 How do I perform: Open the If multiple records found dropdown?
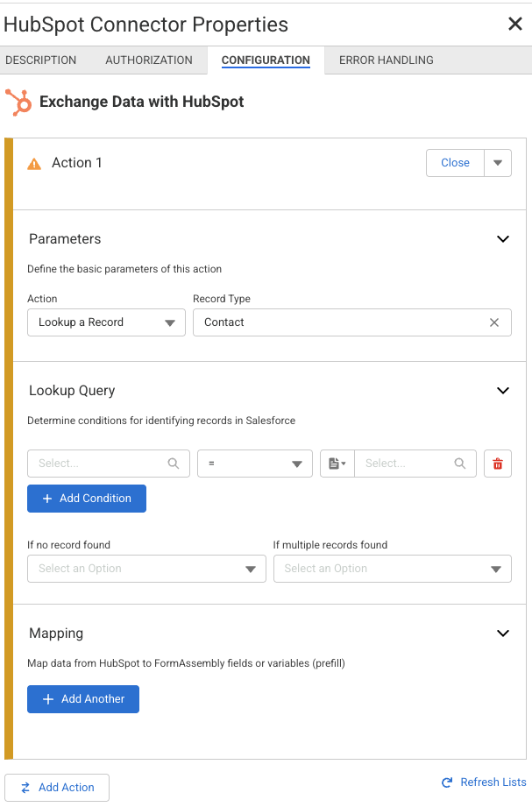coord(392,569)
